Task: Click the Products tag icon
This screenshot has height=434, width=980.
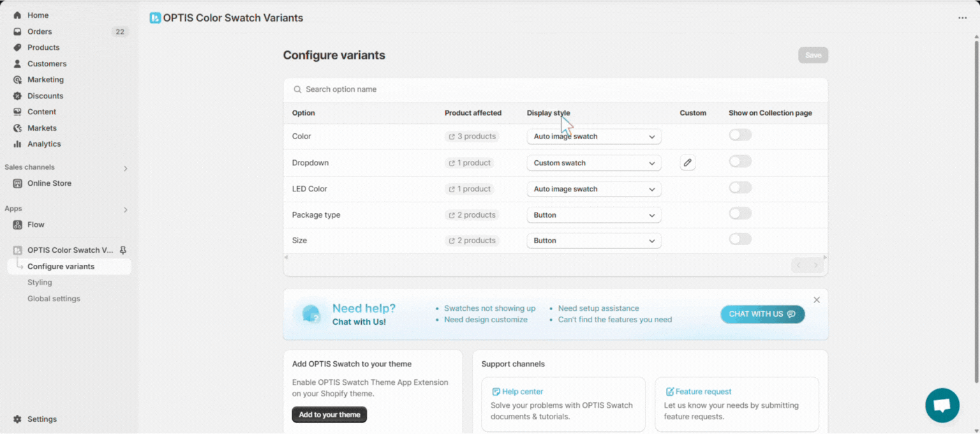Action: pos(17,48)
